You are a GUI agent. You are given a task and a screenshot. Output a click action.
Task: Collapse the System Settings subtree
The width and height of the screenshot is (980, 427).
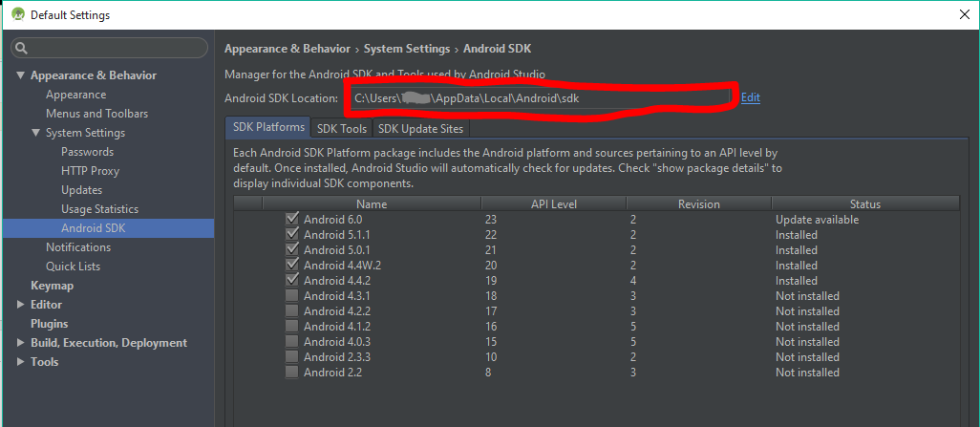click(36, 133)
